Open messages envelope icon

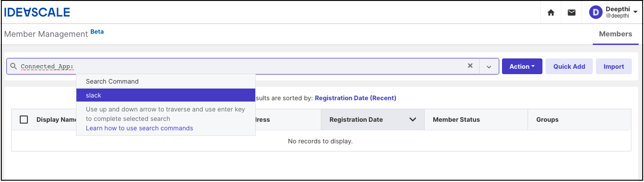coord(571,13)
